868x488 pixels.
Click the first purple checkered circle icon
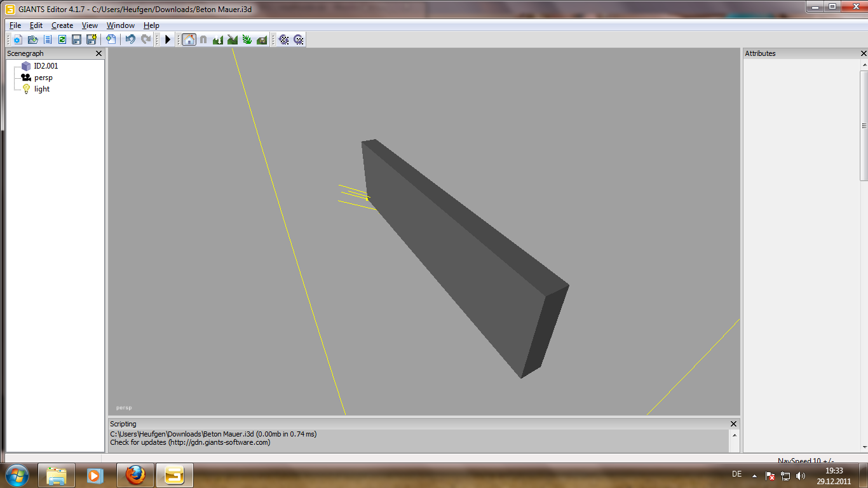point(284,39)
